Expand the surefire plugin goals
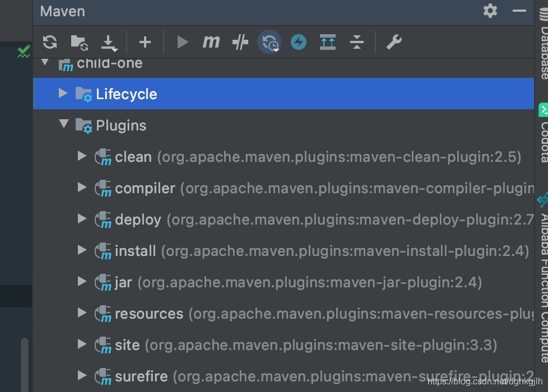 (82, 375)
